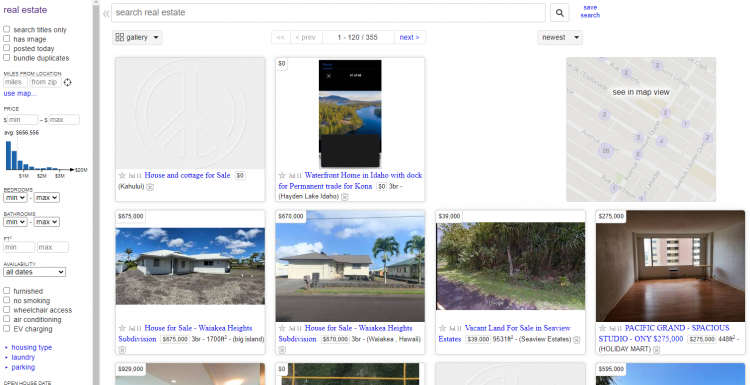Click the price max input field
Image resolution: width=750 pixels, height=385 pixels.
[x=64, y=120]
